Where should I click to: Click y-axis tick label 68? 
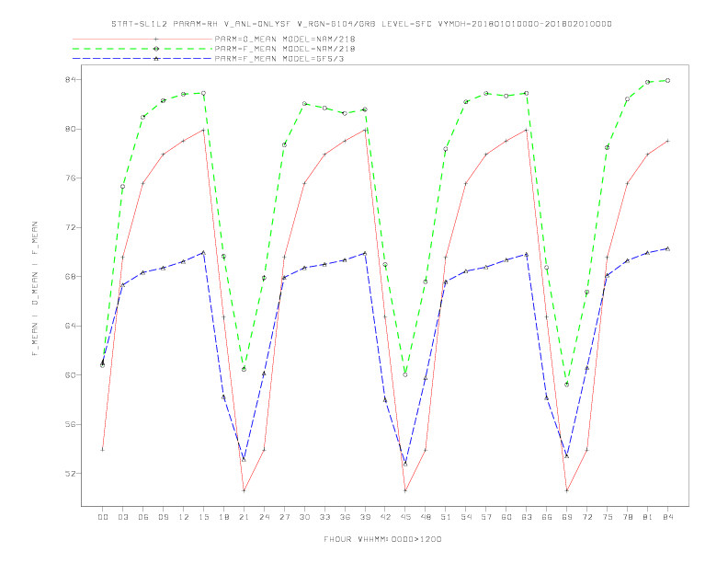coord(70,276)
